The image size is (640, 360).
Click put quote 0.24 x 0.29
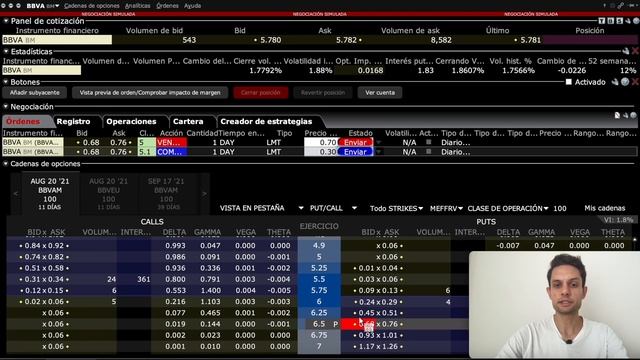point(378,302)
